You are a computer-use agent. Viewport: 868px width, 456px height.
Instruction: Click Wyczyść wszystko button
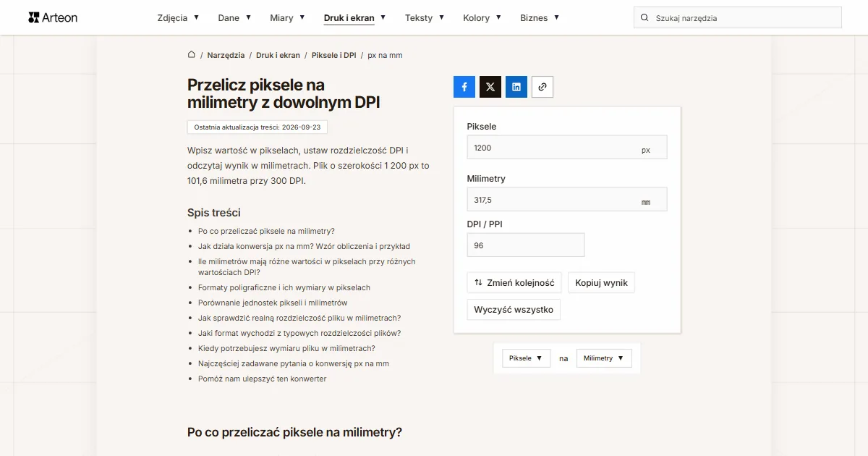pyautogui.click(x=514, y=310)
